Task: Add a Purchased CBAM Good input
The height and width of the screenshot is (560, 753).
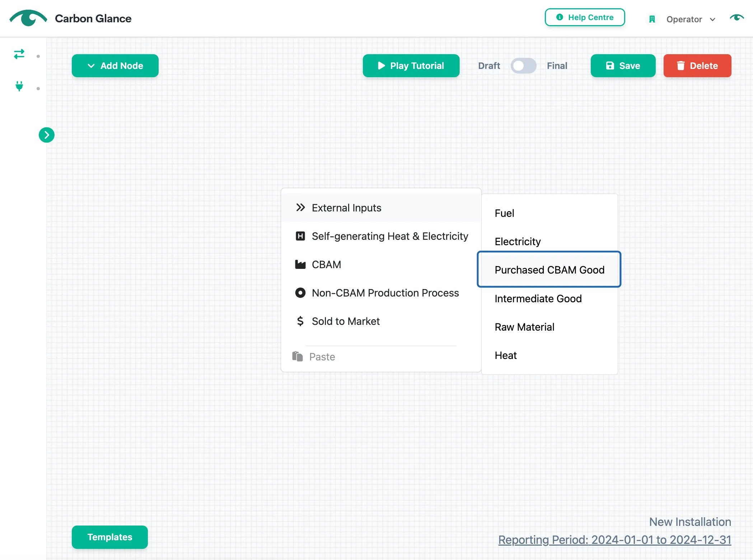Action: [x=549, y=270]
